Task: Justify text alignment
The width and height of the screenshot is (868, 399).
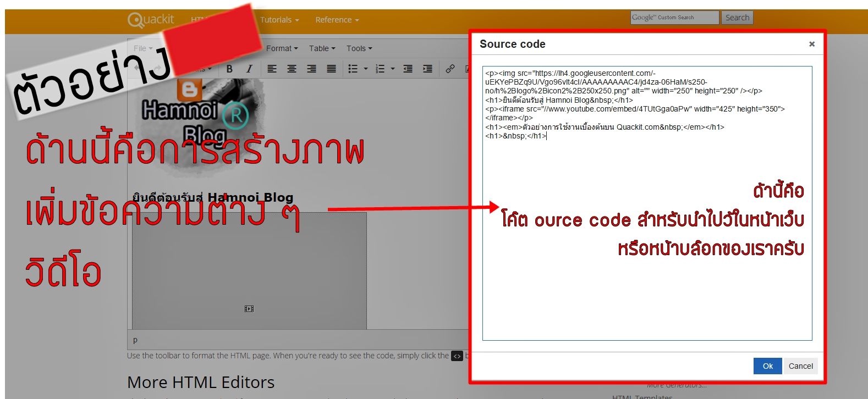Action: click(x=331, y=69)
